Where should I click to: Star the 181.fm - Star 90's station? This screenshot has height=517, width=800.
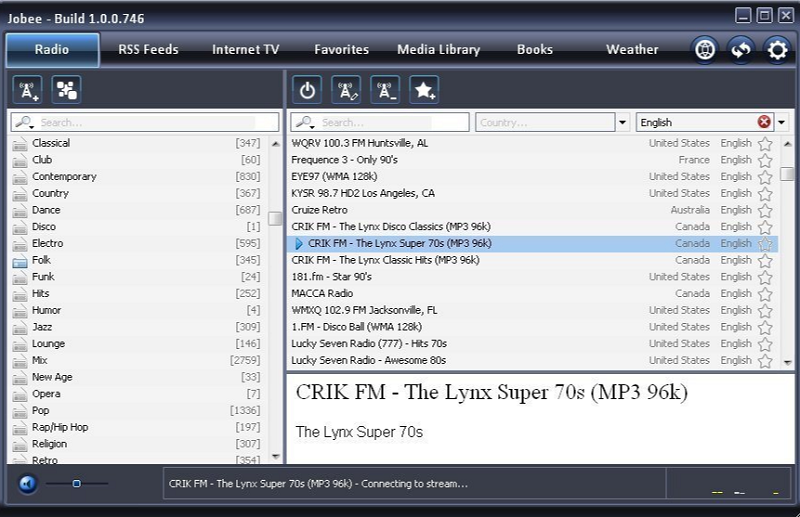765,278
